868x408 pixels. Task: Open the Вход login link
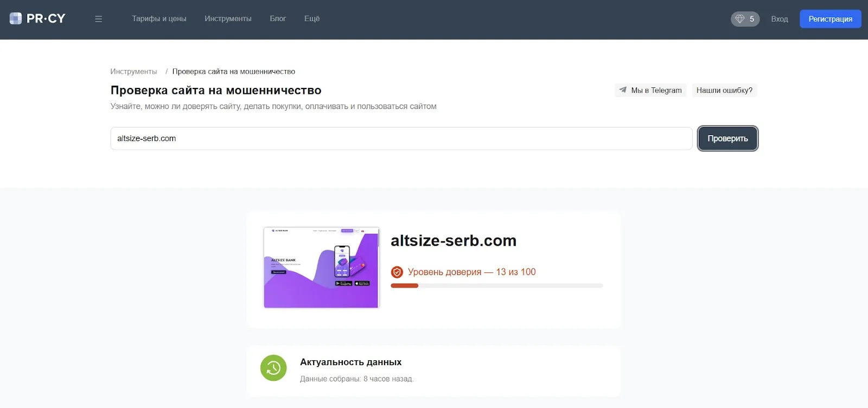pyautogui.click(x=780, y=19)
